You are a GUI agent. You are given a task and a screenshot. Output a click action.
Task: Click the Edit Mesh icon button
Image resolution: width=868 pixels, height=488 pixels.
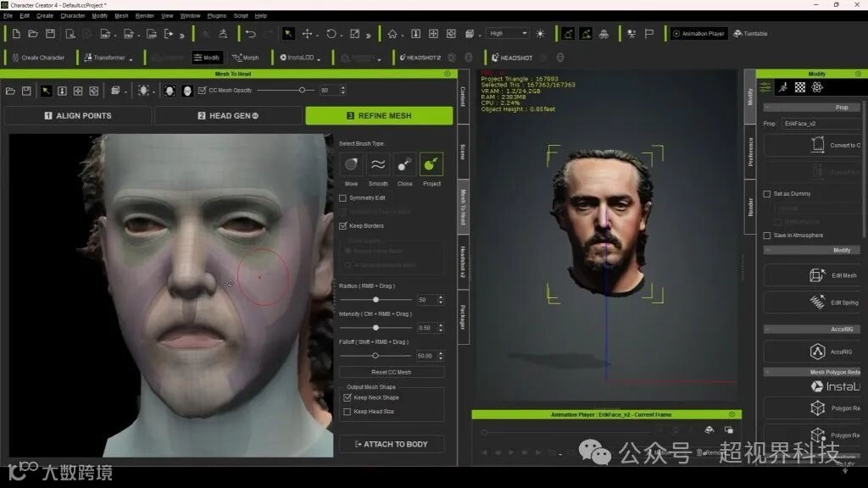pyautogui.click(x=817, y=275)
